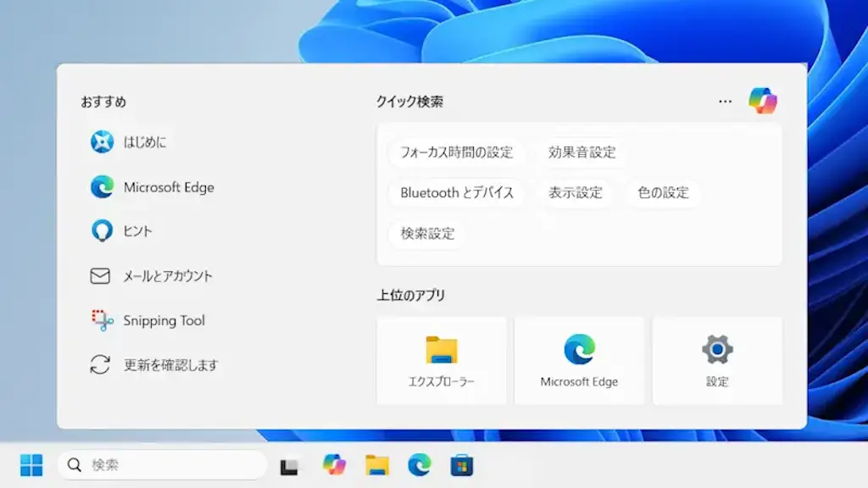The height and width of the screenshot is (488, 868).
Task: Launch Microsoft Store from the taskbar
Action: tap(462, 465)
